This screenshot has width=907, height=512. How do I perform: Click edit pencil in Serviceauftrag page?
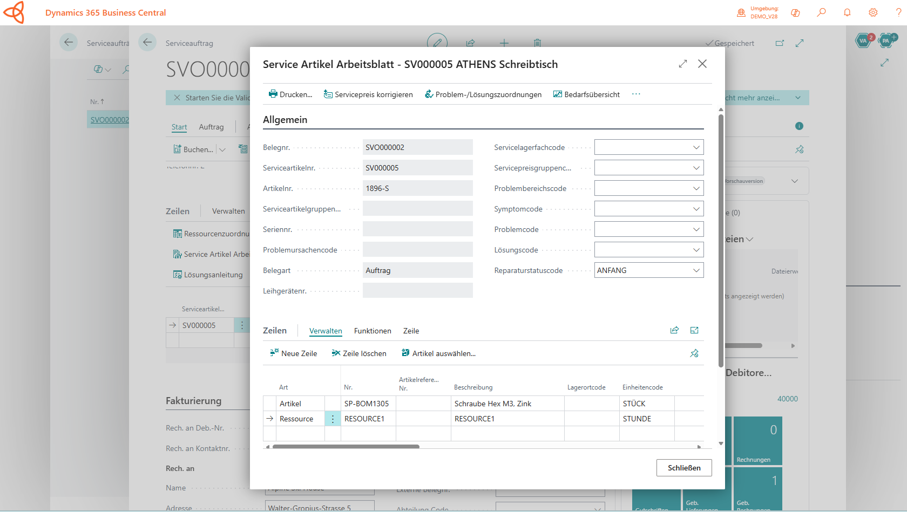coord(437,42)
